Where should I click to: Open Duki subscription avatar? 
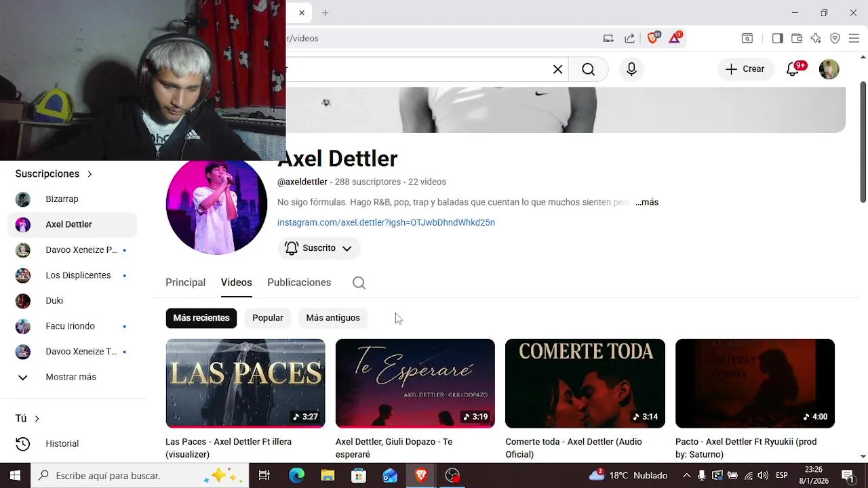click(23, 301)
